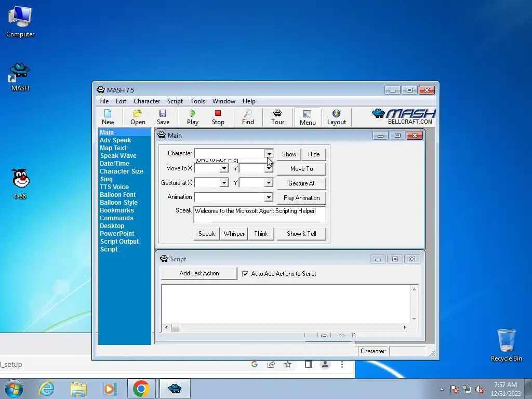
Task: Click the Chrome share page icon
Action: (271, 364)
